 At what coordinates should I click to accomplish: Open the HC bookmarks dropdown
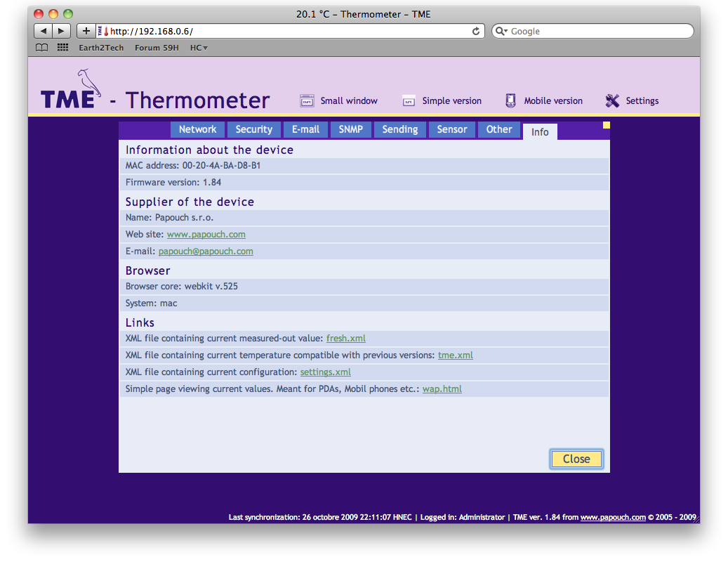[x=199, y=47]
